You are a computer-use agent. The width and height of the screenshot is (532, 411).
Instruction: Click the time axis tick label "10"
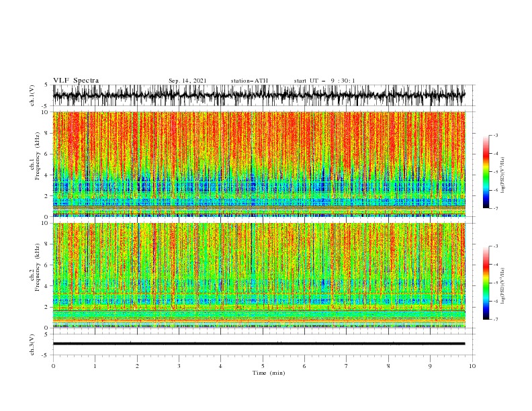[x=472, y=366]
